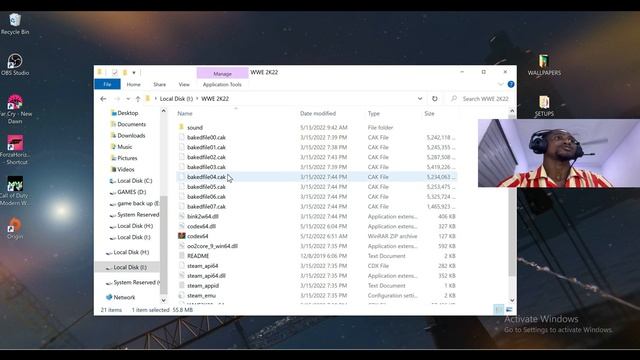Screen dimensions: 640x360
Task: Select the codex64 WinRAR archive icon
Action: point(182,236)
